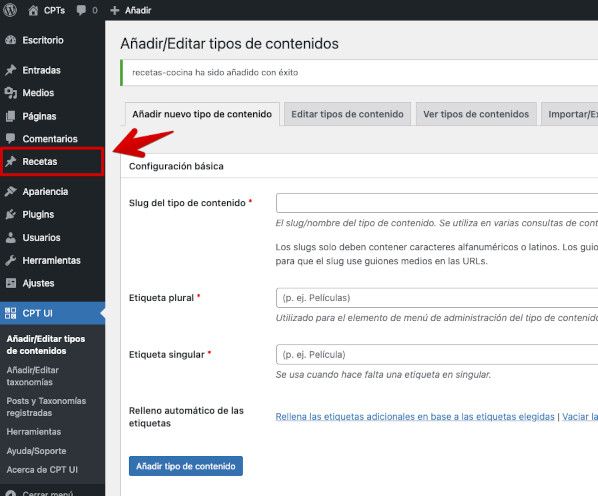Click the Páginas pages icon
Image resolution: width=598 pixels, height=496 pixels.
click(x=11, y=116)
